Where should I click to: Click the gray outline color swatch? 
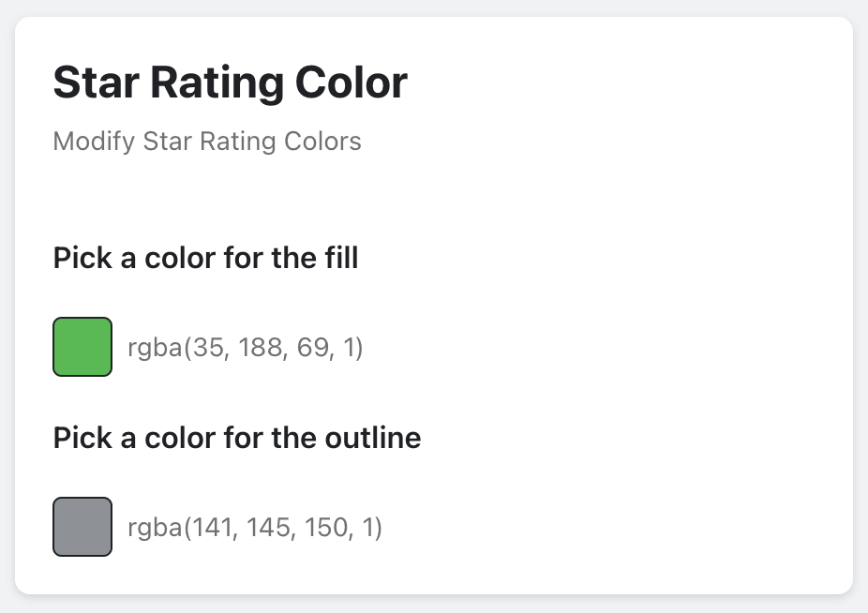coord(82,527)
